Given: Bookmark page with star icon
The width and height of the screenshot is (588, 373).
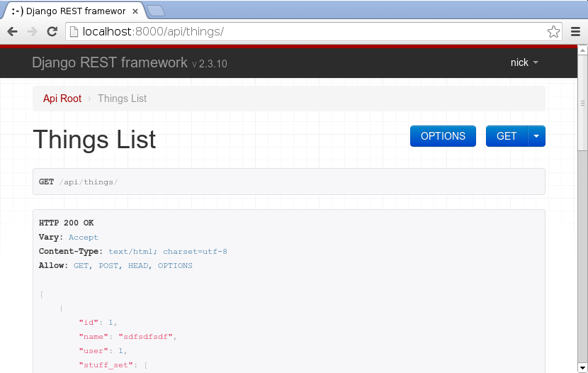Looking at the screenshot, I should [x=553, y=32].
